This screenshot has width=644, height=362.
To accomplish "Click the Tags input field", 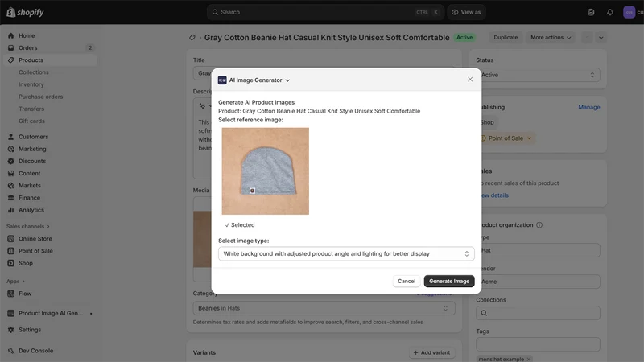I will click(x=538, y=344).
